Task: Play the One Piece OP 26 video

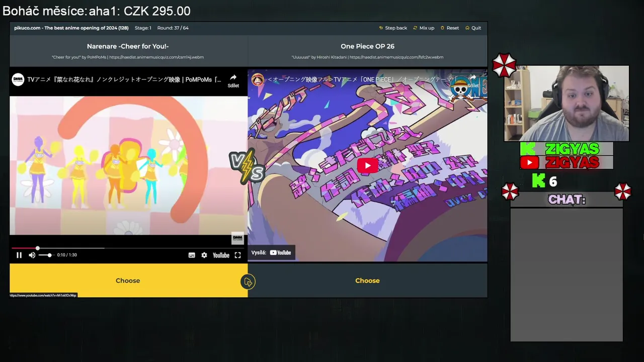Action: (x=368, y=165)
